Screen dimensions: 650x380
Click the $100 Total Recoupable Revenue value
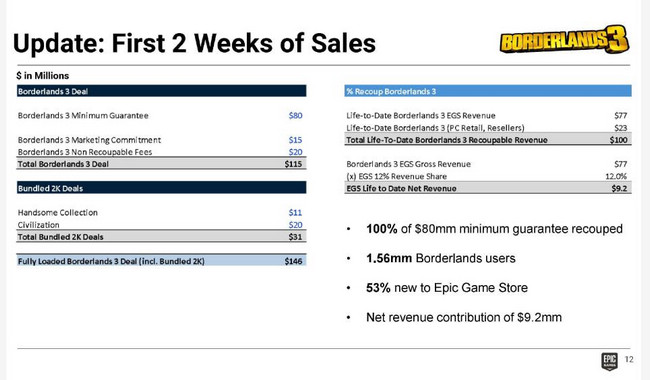pos(618,140)
